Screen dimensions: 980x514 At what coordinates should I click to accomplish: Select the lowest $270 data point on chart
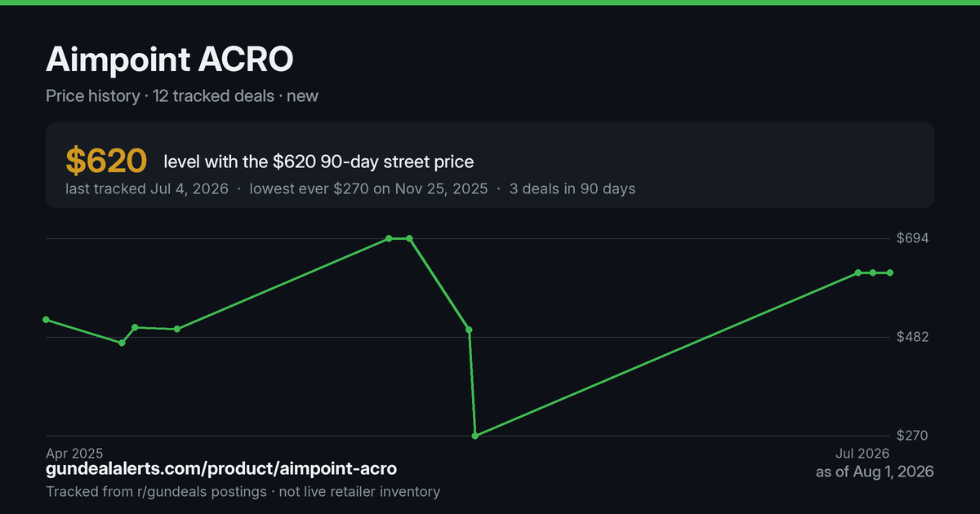coord(475,436)
